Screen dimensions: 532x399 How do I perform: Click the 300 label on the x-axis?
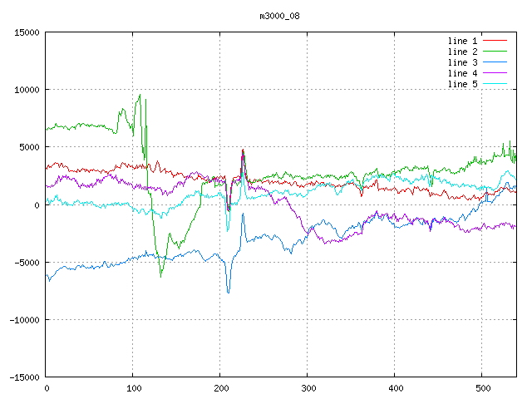pyautogui.click(x=308, y=387)
